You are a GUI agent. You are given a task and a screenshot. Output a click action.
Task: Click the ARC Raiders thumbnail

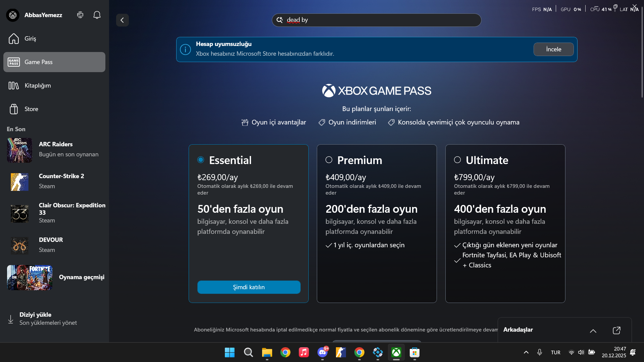(19, 150)
